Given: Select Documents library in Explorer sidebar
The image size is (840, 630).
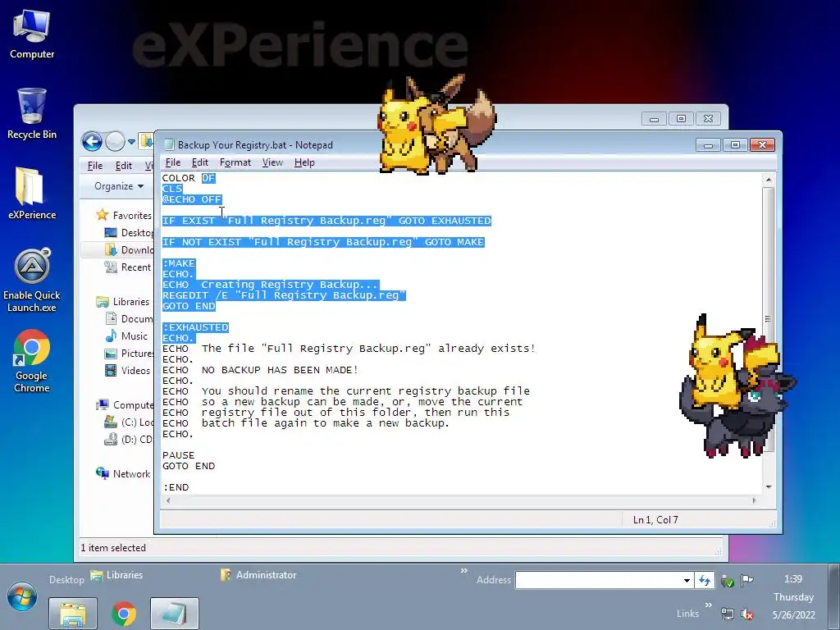Looking at the screenshot, I should (x=129, y=319).
